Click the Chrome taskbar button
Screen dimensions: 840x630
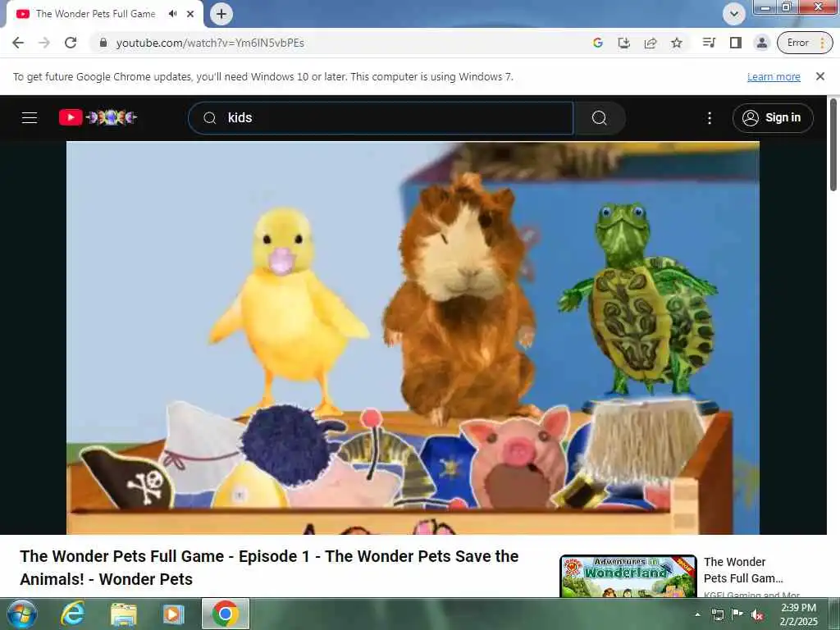click(226, 614)
